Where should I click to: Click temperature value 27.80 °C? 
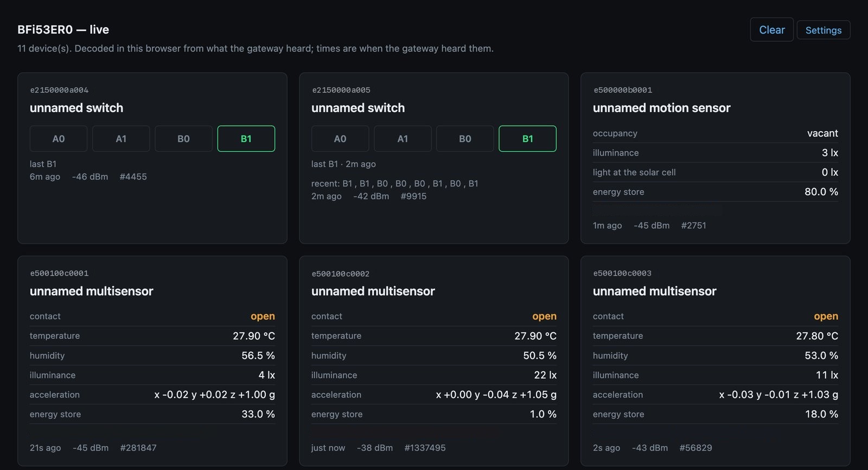pos(817,336)
